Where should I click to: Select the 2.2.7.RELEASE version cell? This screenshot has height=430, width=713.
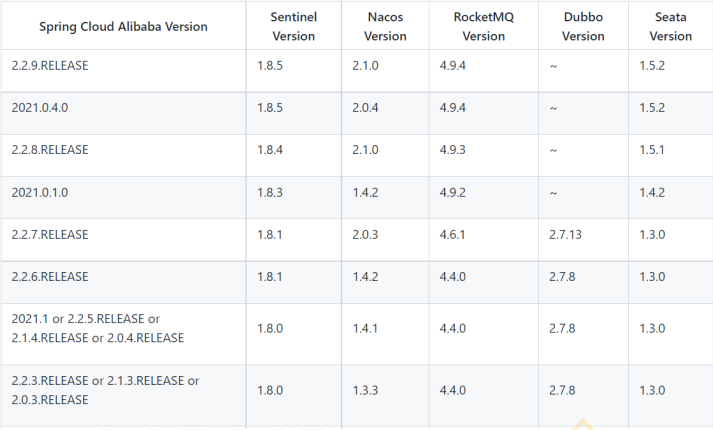click(x=50, y=234)
